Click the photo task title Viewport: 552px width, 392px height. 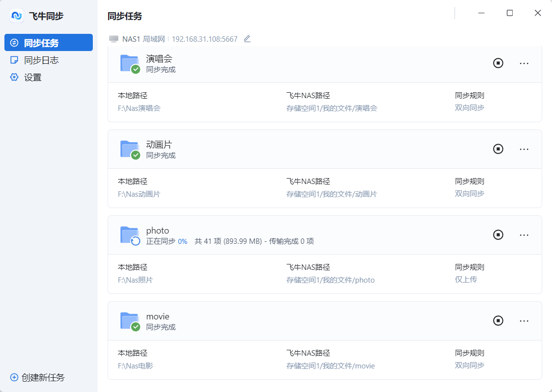click(x=158, y=231)
